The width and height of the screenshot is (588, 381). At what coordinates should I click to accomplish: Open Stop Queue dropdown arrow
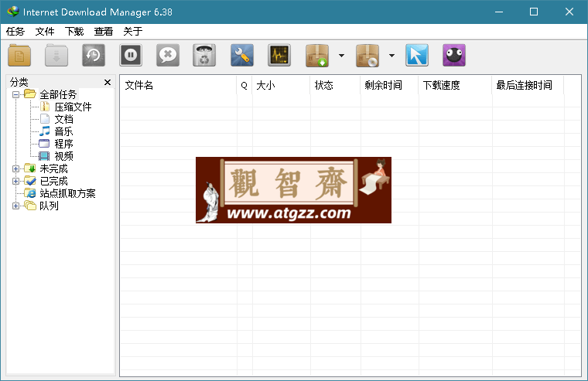391,56
